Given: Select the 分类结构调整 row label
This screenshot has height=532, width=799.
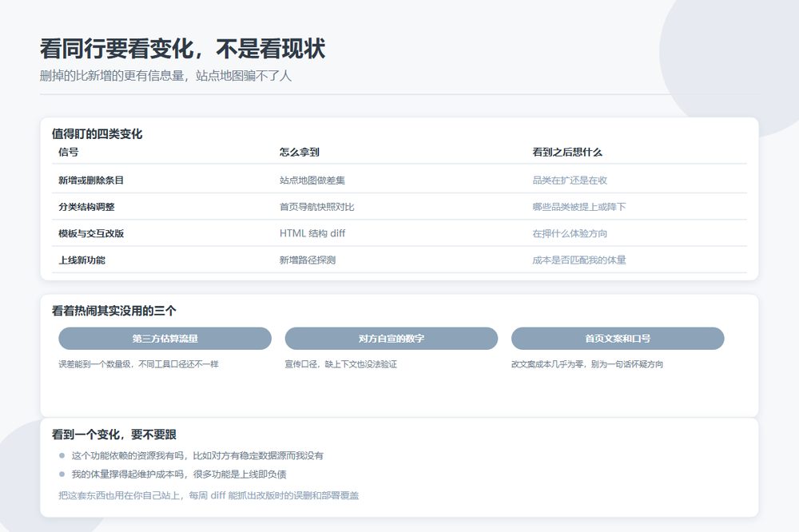Looking at the screenshot, I should click(86, 206).
